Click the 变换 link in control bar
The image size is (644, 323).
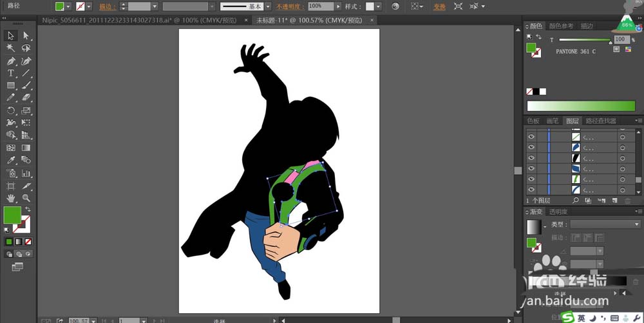click(x=439, y=6)
